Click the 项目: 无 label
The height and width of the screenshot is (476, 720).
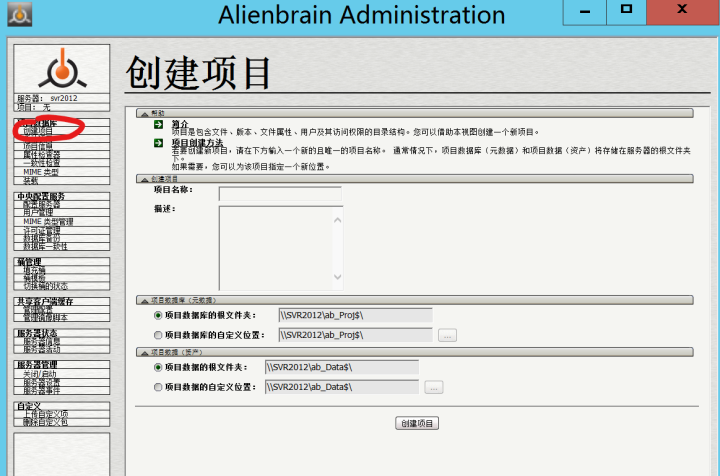click(34, 107)
